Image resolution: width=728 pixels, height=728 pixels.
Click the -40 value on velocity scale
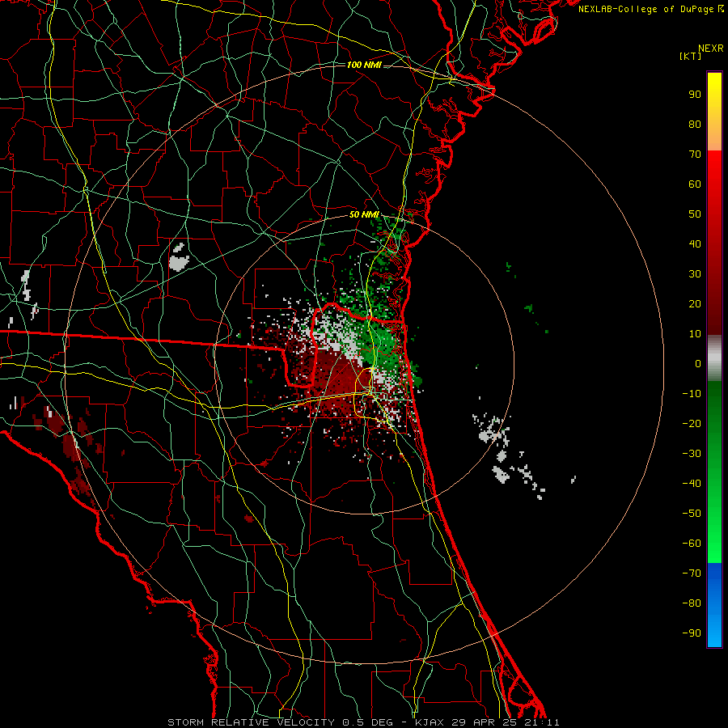[692, 484]
